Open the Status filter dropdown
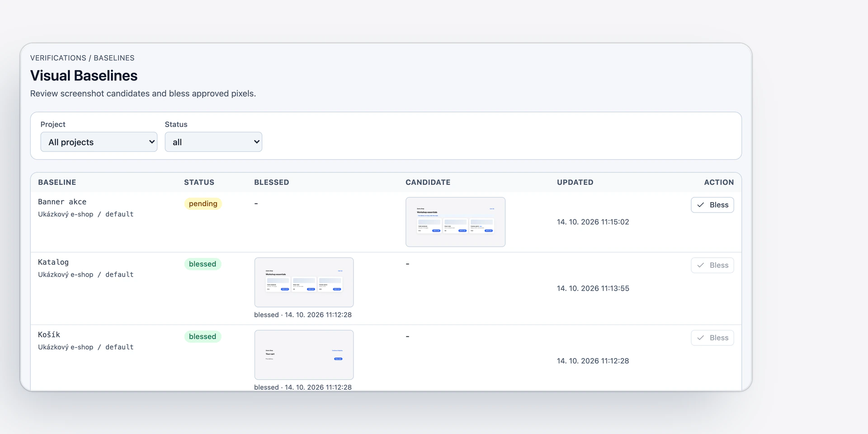This screenshot has height=434, width=868. point(213,142)
